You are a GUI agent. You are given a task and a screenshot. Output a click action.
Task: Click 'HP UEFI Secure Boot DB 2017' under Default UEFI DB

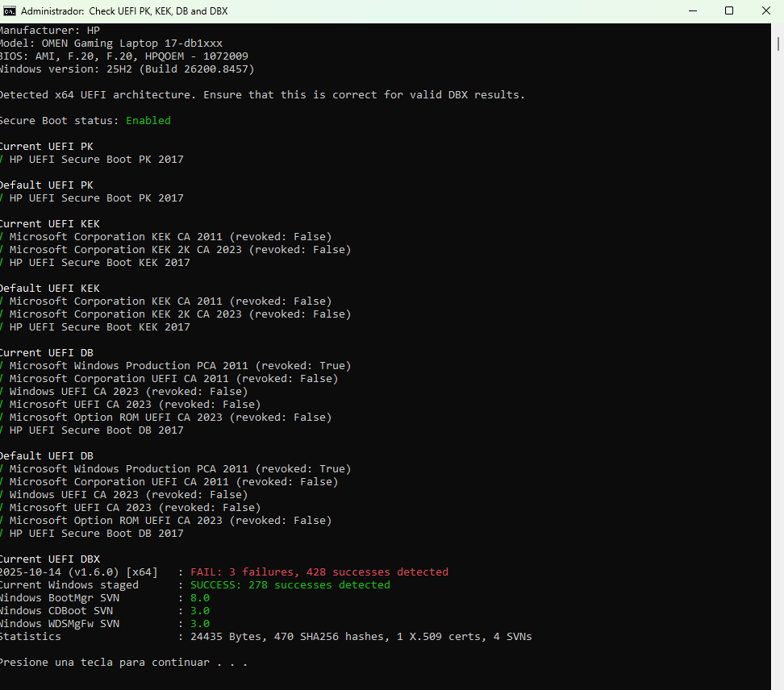click(x=97, y=533)
